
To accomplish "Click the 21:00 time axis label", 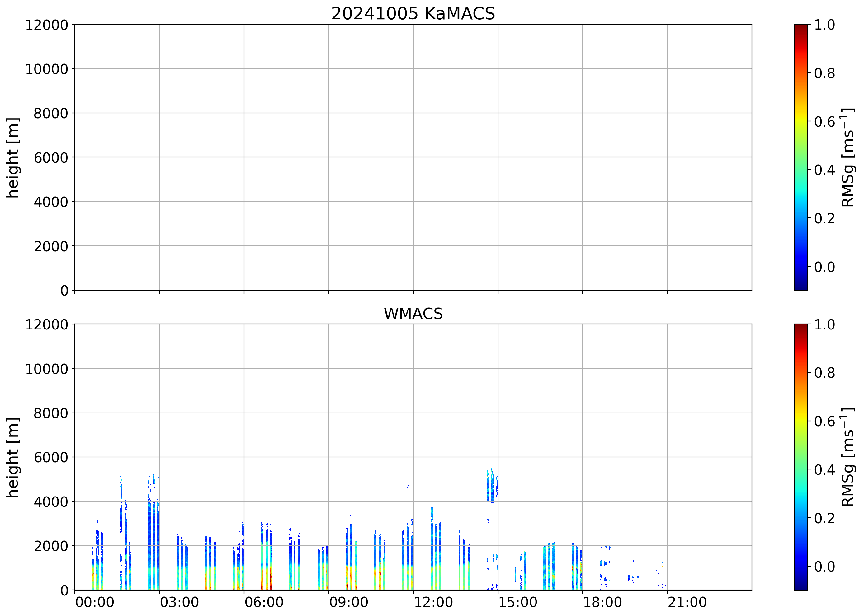I will (x=687, y=602).
